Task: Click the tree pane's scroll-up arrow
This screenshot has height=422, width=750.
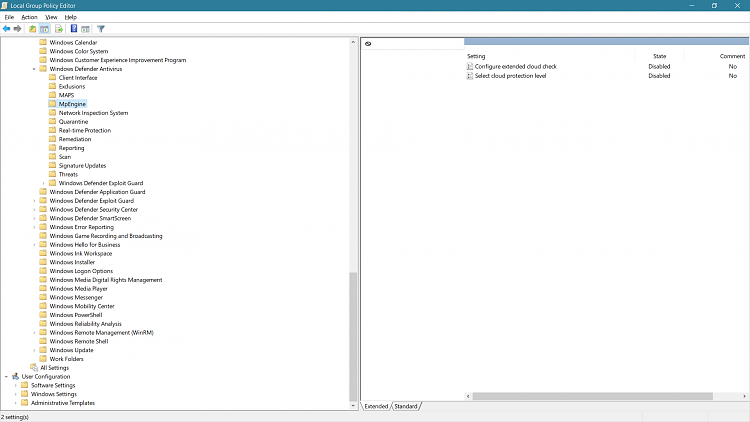Action: click(x=353, y=42)
